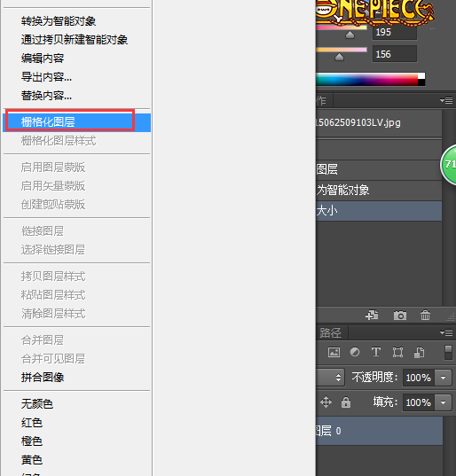Click the white swatch at spectrum ramp end

pos(421,76)
